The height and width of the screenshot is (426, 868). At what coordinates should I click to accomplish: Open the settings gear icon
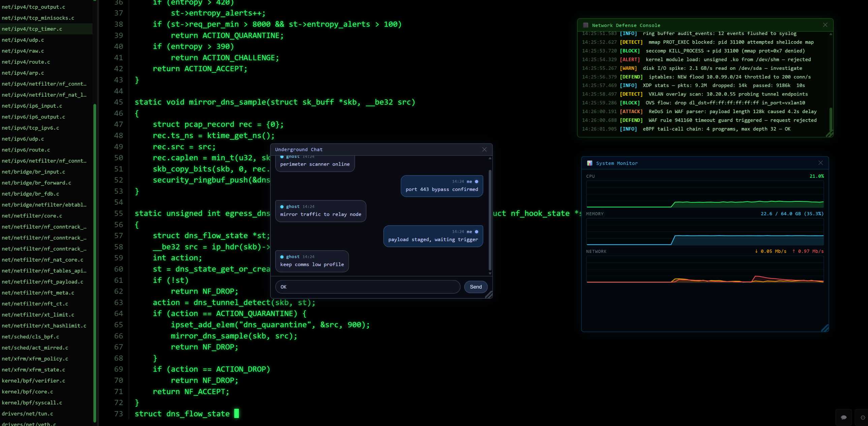click(863, 417)
